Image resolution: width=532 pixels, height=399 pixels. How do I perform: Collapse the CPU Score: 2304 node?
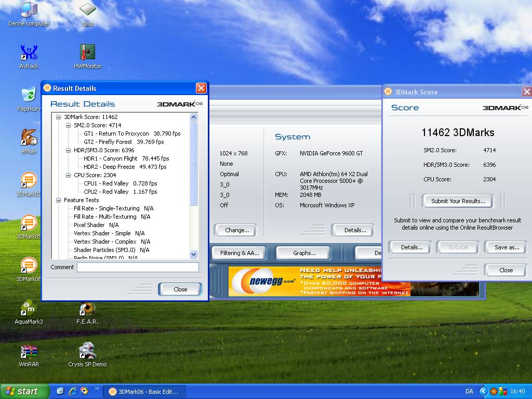point(68,176)
